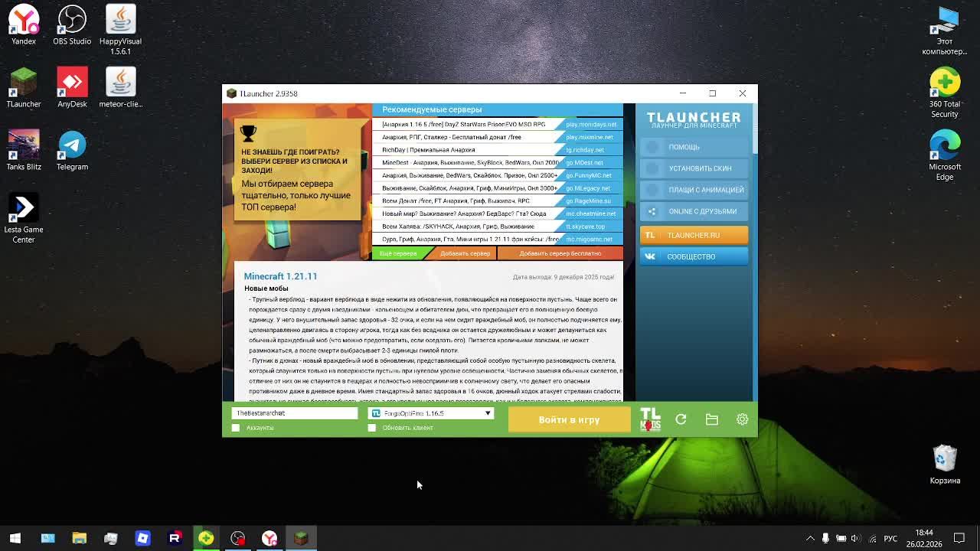The image size is (980, 551).
Task: Click Добавить сервер бесплатно button
Action: 560,253
